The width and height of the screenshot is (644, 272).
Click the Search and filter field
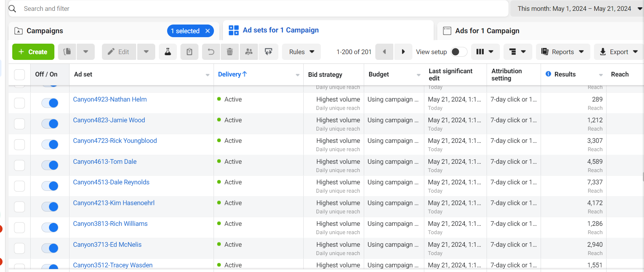(252, 9)
